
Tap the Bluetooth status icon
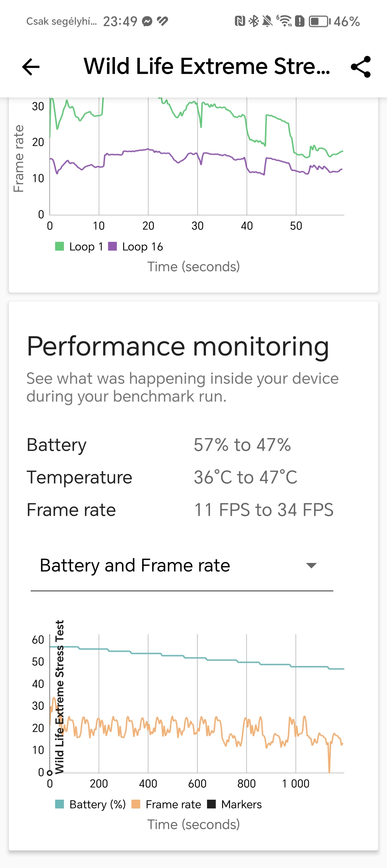coord(253,21)
